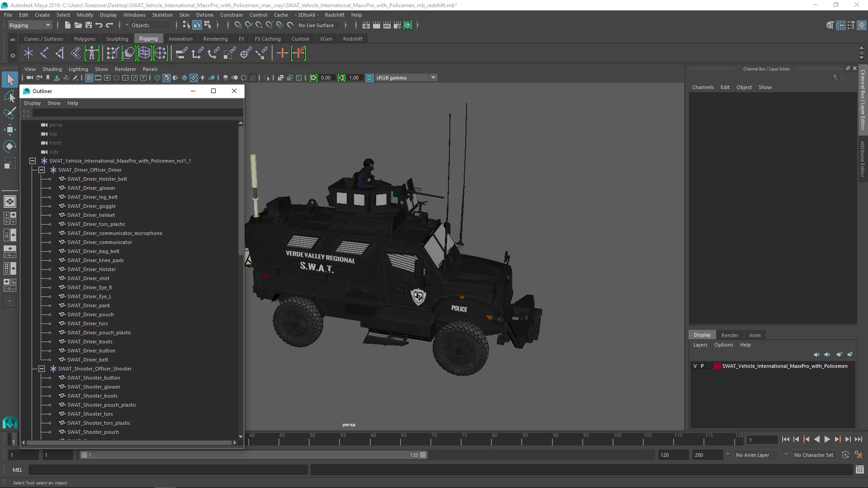868x488 pixels.
Task: Switch to the Animation shelf tab
Action: (x=180, y=39)
